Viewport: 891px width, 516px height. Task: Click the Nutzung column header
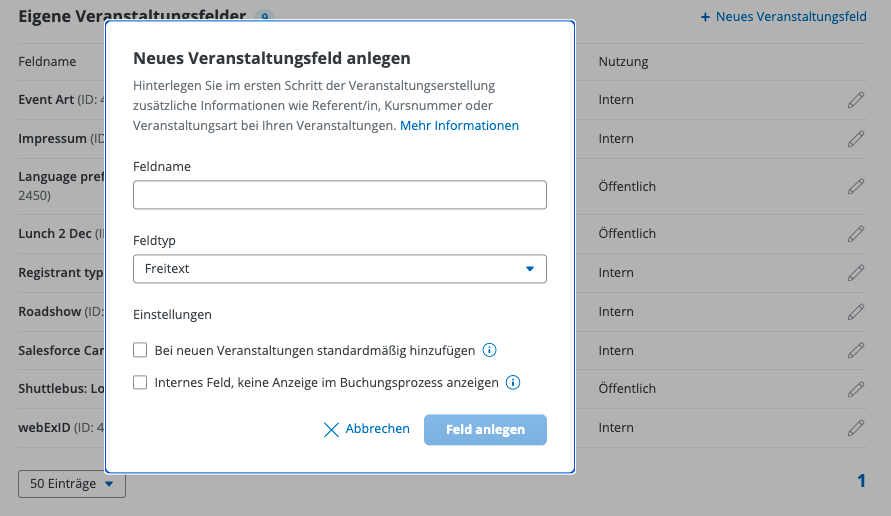click(x=623, y=62)
